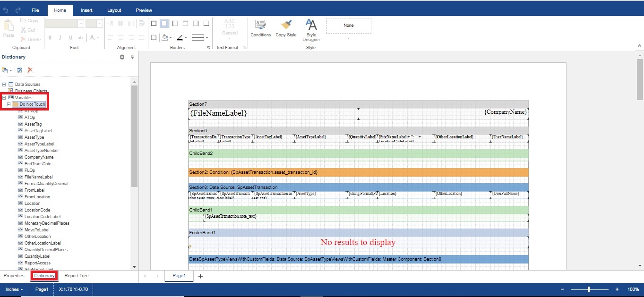The height and width of the screenshot is (297, 644).
Task: Select the CompanyName variable in the tree
Action: 39,157
